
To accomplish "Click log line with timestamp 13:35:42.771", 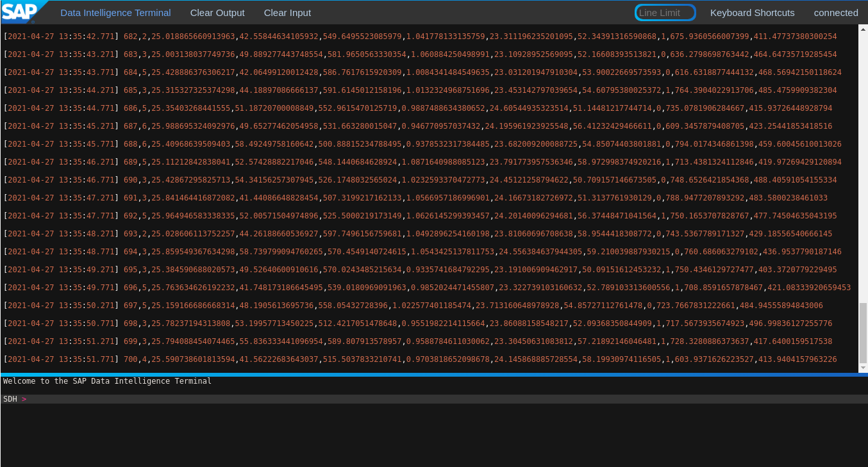I will [x=420, y=37].
